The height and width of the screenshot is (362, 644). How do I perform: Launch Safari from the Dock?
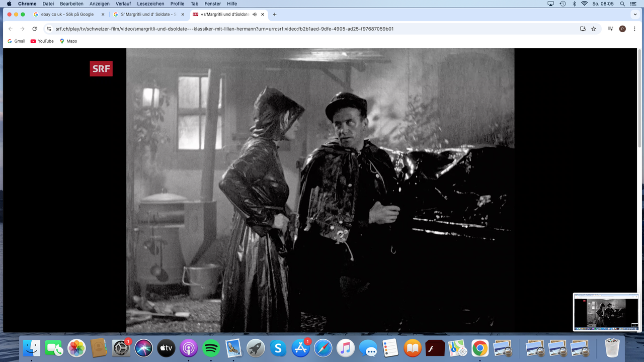click(323, 347)
